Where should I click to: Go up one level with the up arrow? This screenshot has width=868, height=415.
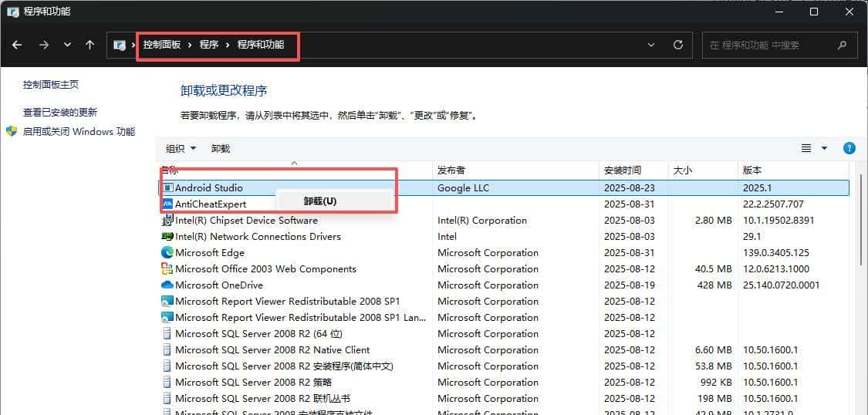click(90, 46)
